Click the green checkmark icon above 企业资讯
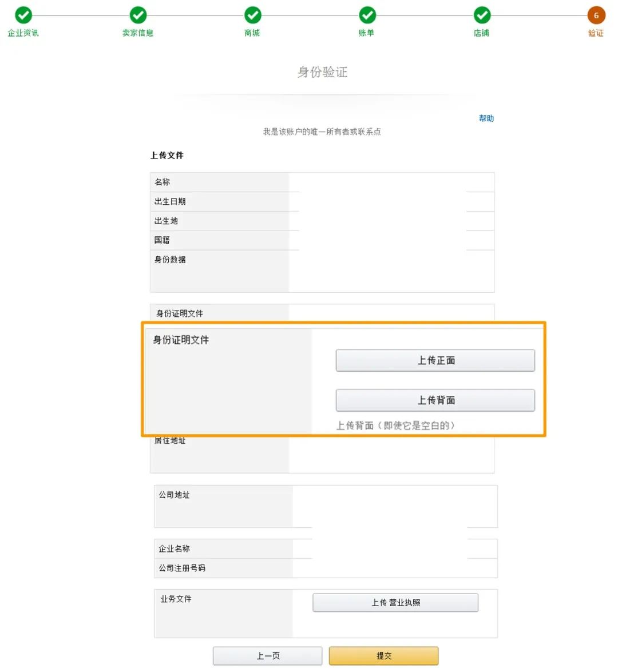 (23, 15)
